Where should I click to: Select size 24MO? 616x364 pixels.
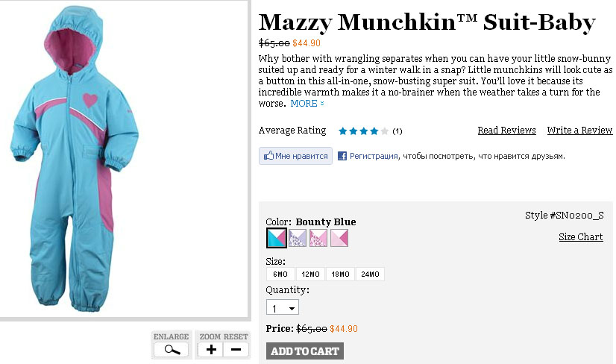click(370, 274)
